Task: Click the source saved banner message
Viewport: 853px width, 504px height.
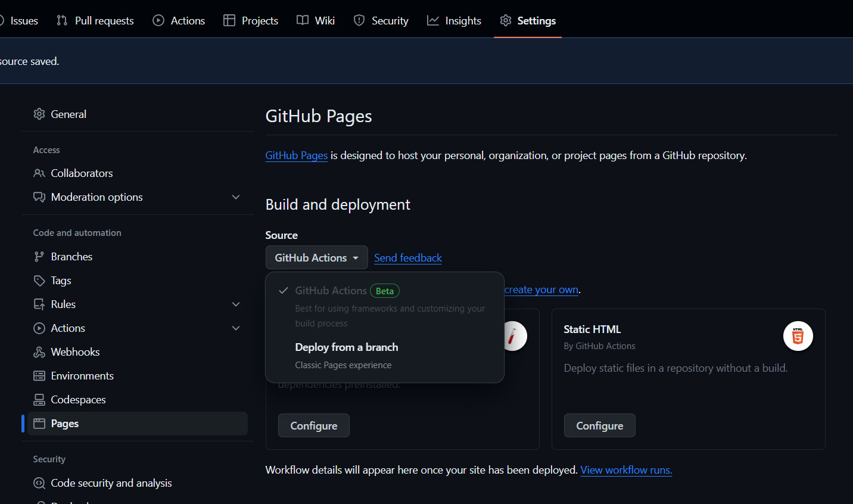Action: (x=29, y=61)
